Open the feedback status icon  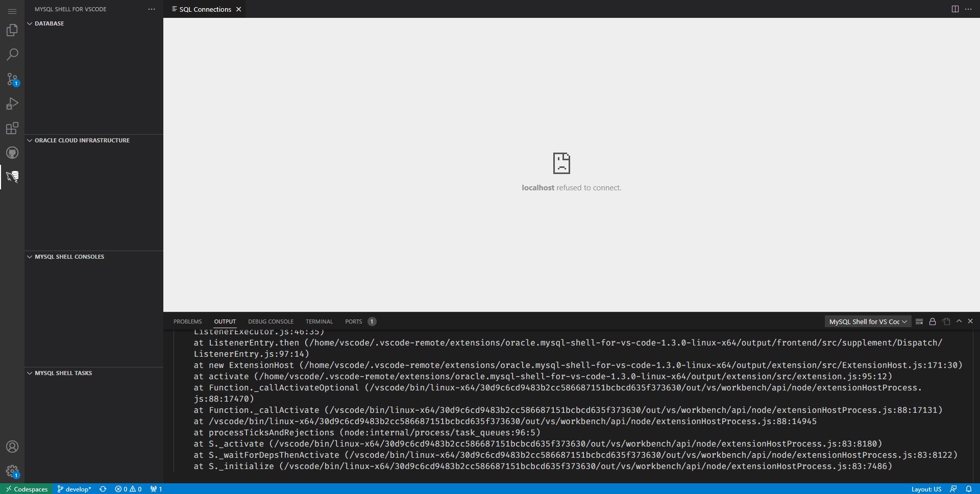coord(953,489)
